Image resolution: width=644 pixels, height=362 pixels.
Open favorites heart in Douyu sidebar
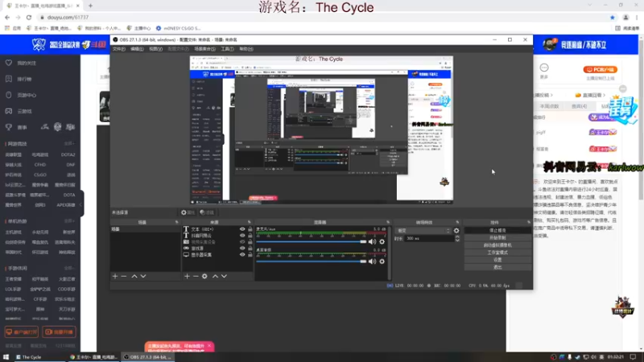click(x=9, y=63)
